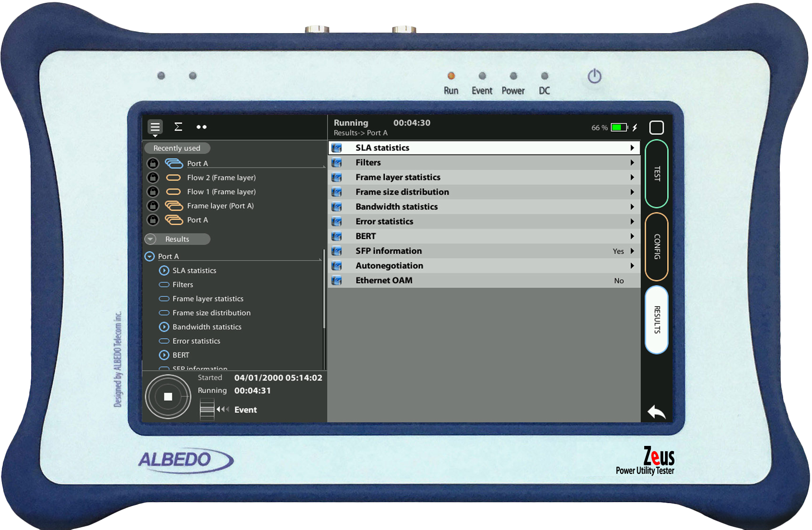Viewport: 812px width, 530px height.
Task: Click the back arrow button
Action: click(657, 412)
